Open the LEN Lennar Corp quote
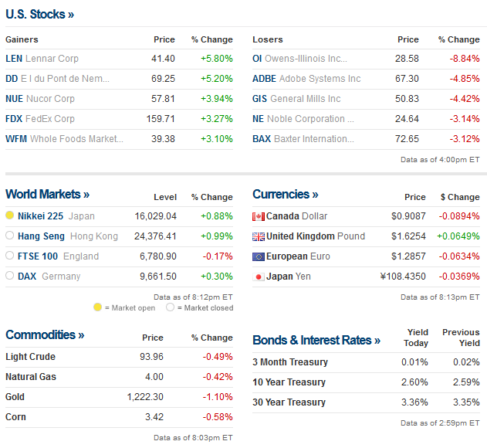Screen dimensions: 487x448 click(42, 59)
